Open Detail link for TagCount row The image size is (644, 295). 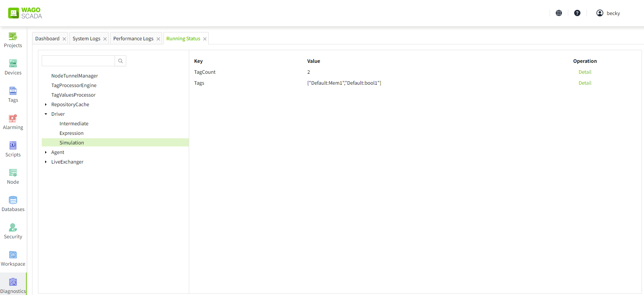coord(585,72)
